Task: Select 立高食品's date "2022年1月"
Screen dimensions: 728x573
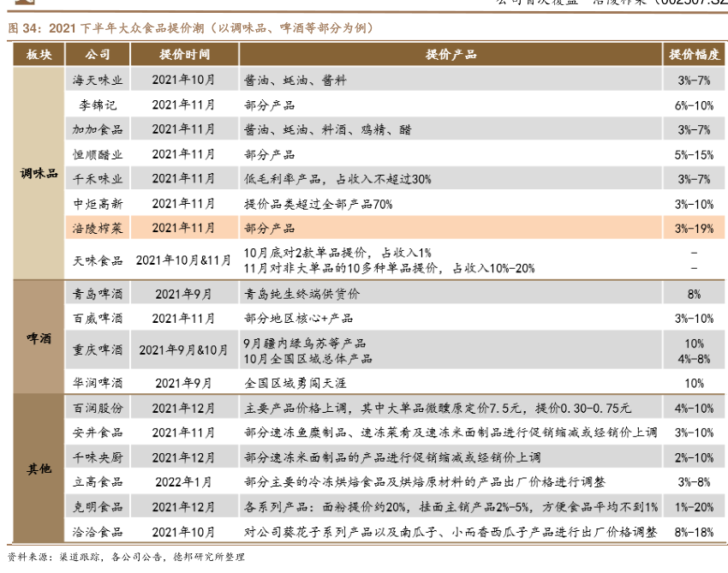Action: tap(183, 482)
